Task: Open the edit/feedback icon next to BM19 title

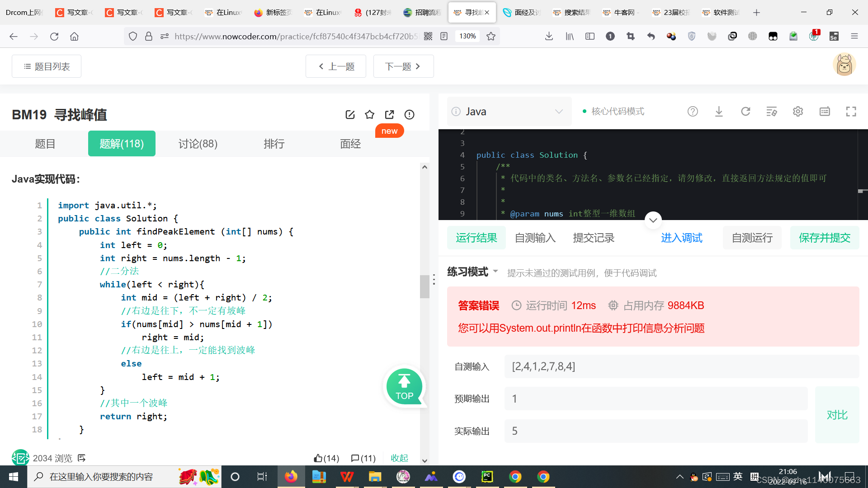Action: click(350, 114)
